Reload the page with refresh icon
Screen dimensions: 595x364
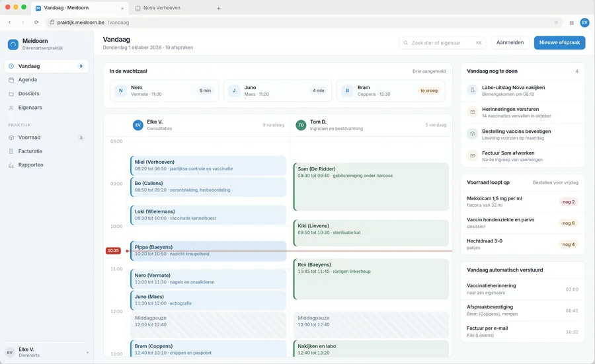point(36,22)
